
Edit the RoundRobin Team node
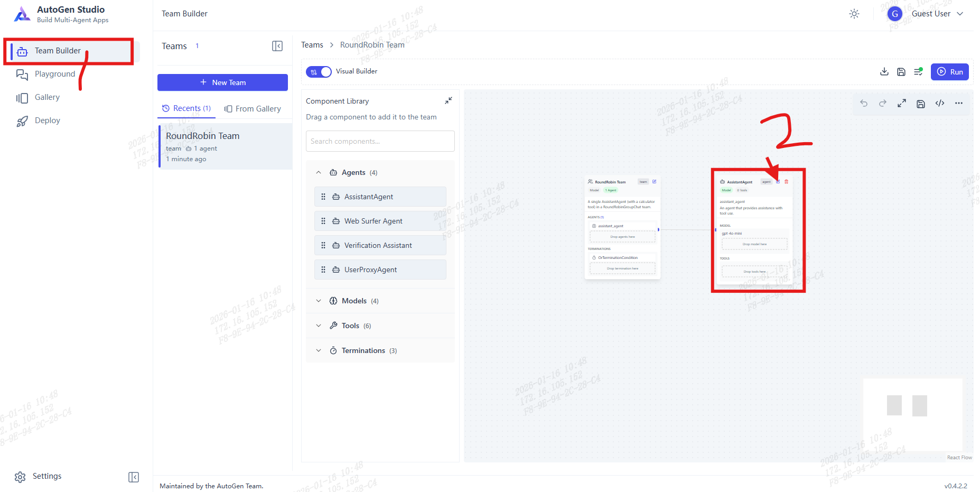coord(654,182)
